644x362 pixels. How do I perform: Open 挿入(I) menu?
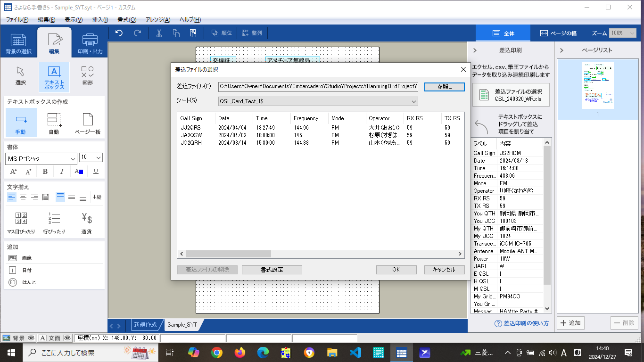(x=100, y=20)
